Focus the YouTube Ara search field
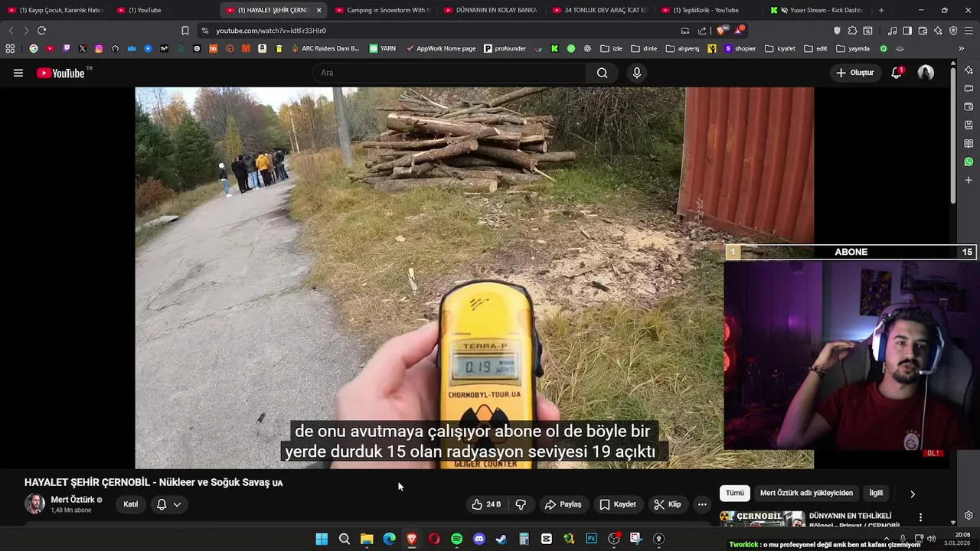Image resolution: width=980 pixels, height=551 pixels. [x=449, y=73]
